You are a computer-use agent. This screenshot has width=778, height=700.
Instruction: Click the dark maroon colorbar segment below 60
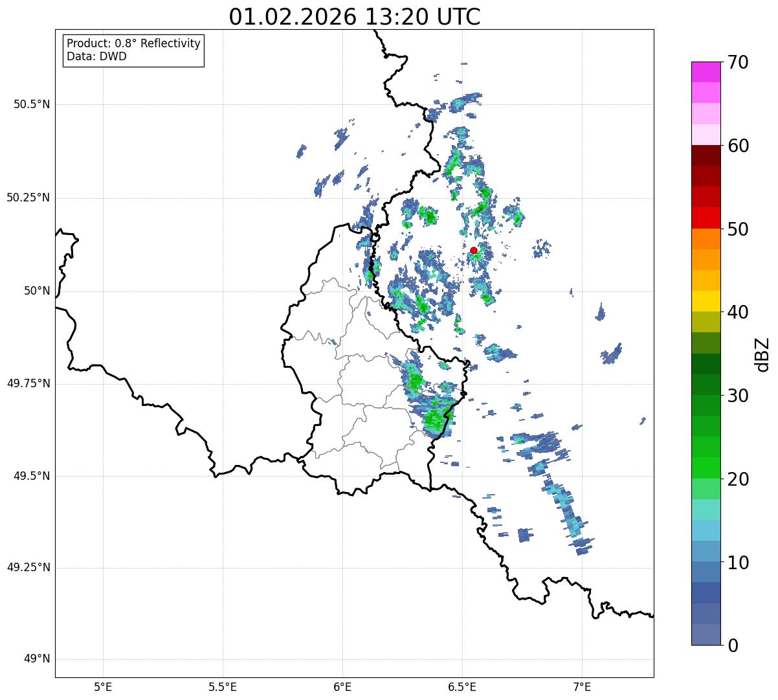coord(706,156)
